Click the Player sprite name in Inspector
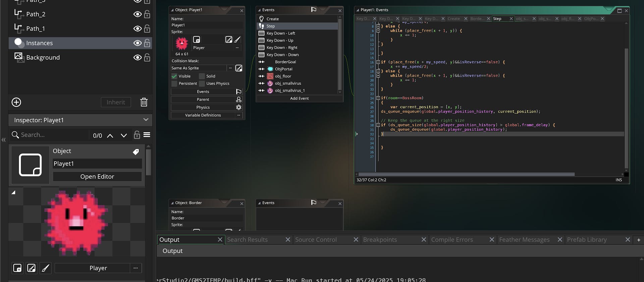644x282 pixels. tap(98, 268)
